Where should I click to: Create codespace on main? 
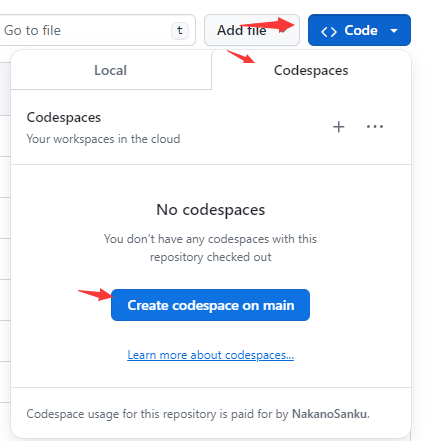click(210, 305)
